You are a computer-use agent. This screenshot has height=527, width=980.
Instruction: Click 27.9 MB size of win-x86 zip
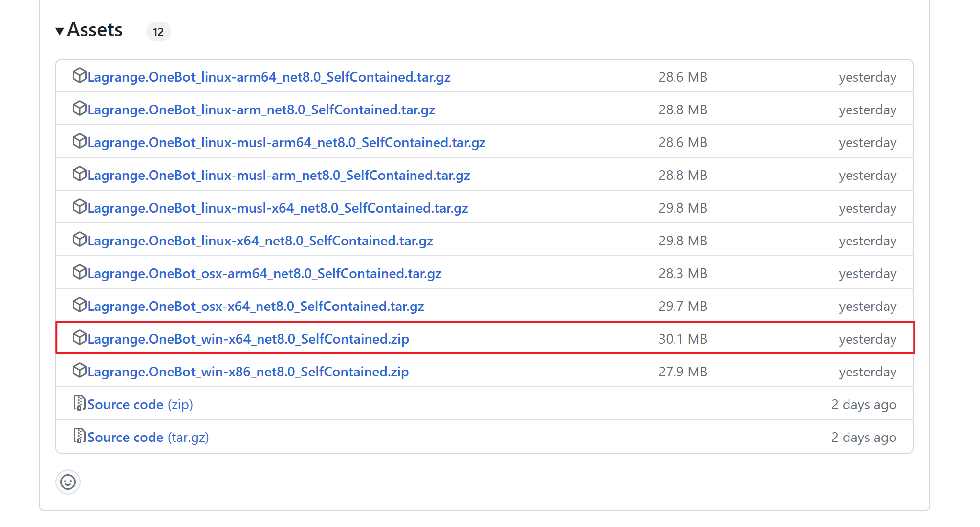tap(683, 372)
